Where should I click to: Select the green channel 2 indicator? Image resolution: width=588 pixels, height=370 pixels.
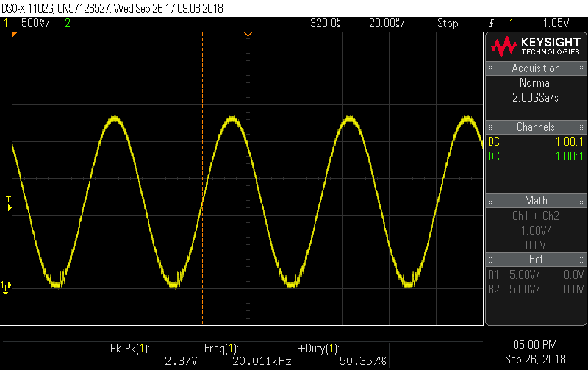(x=68, y=24)
